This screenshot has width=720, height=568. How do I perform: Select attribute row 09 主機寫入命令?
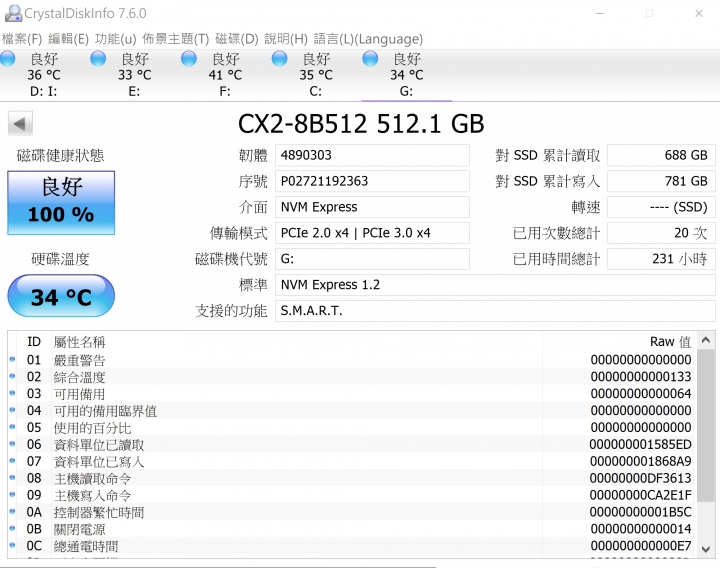click(352, 495)
